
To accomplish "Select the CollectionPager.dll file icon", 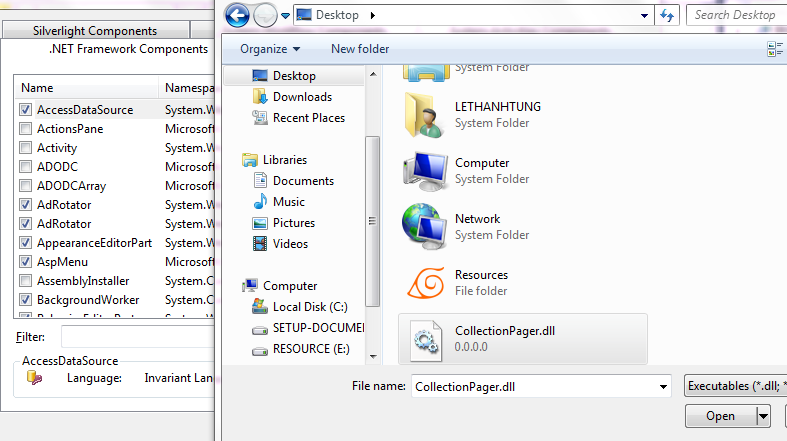I will pos(426,340).
